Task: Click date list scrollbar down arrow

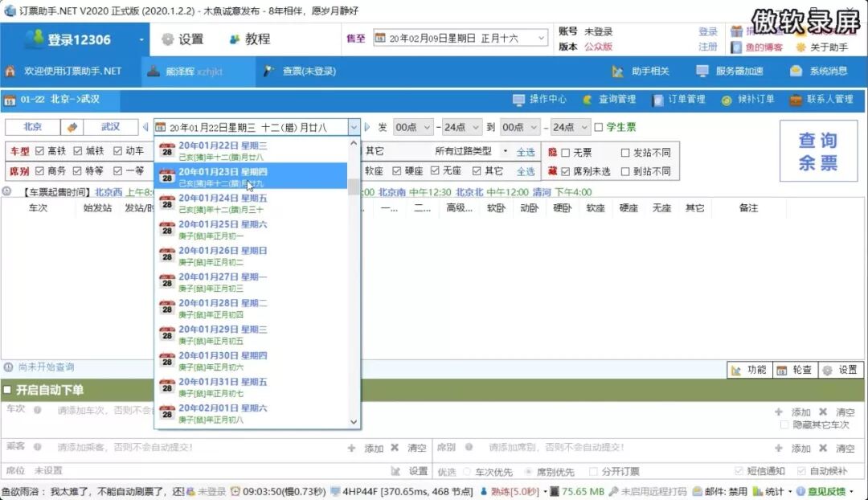Action: pos(354,421)
